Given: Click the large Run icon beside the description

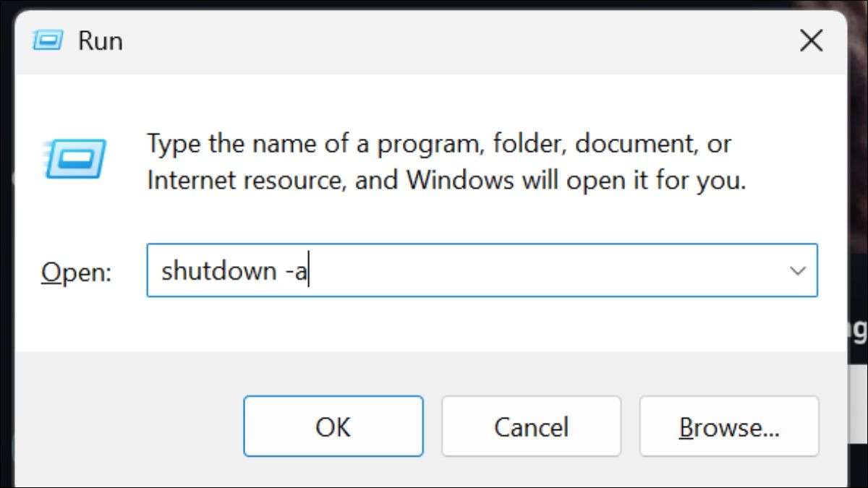Looking at the screenshot, I should (x=75, y=158).
